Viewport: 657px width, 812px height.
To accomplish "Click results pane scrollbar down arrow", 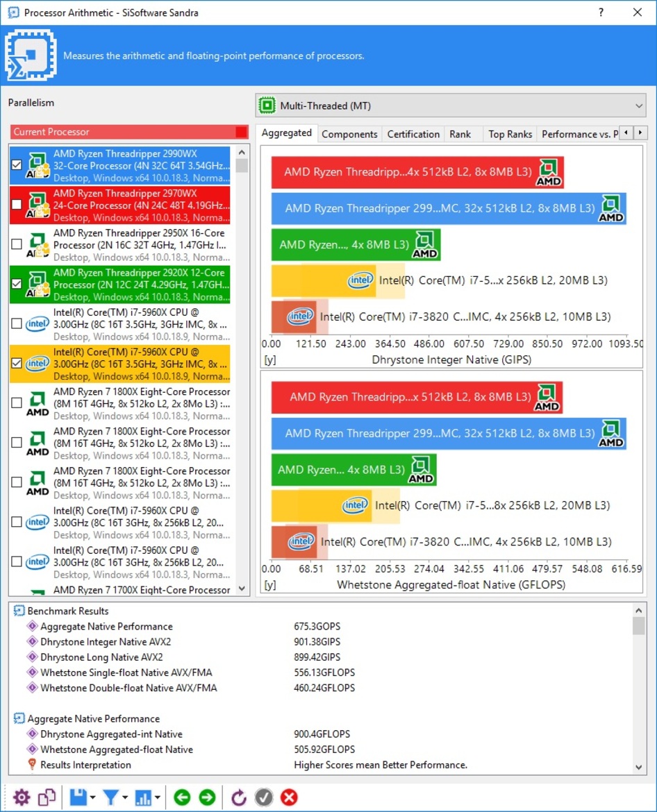I will (638, 768).
